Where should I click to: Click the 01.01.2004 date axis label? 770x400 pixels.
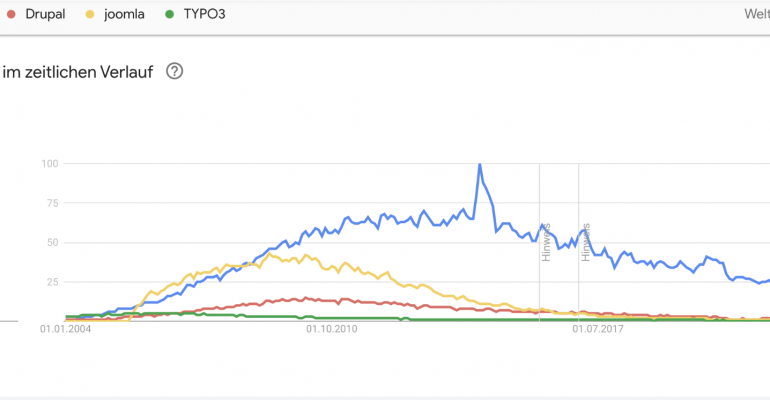click(x=65, y=329)
